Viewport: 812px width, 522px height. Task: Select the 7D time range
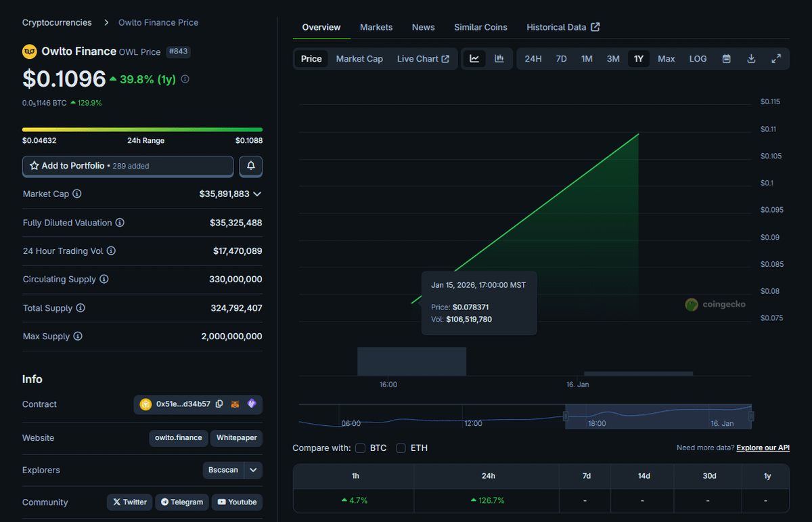coord(562,59)
